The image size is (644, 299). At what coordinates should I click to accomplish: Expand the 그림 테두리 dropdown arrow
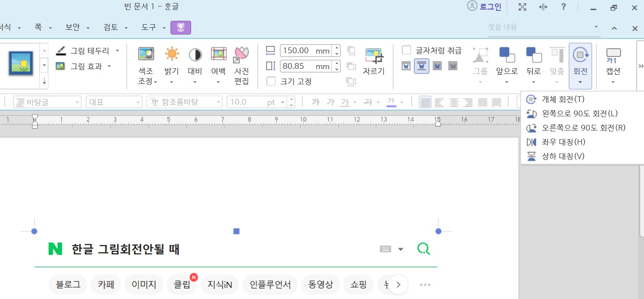coord(118,51)
